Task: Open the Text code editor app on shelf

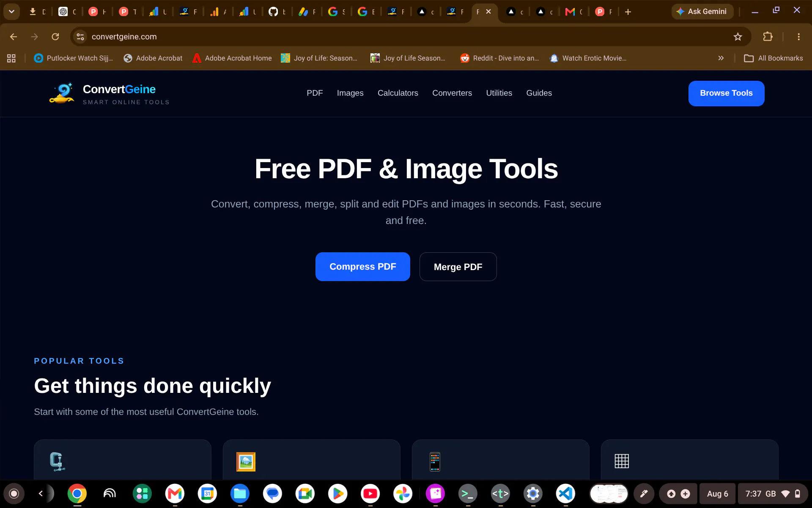Action: pos(500,494)
